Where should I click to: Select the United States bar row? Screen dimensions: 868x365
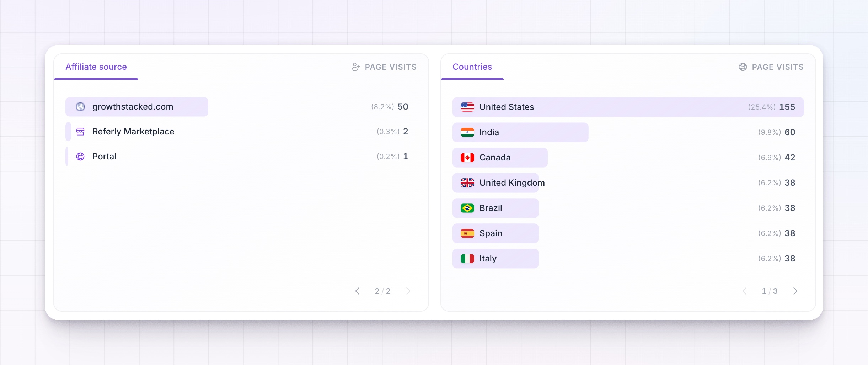click(628, 107)
